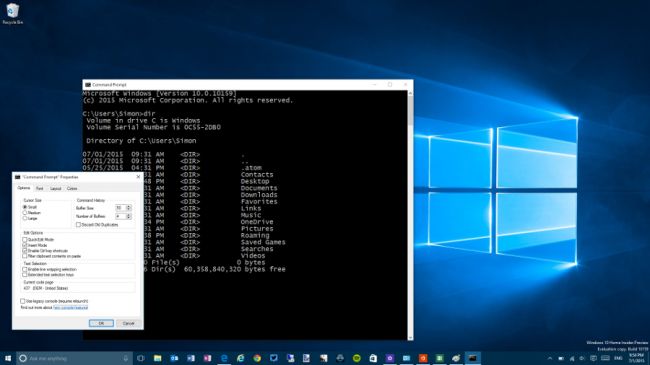Click Cancel in Properties dialog
The image size is (650, 365).
click(x=128, y=323)
